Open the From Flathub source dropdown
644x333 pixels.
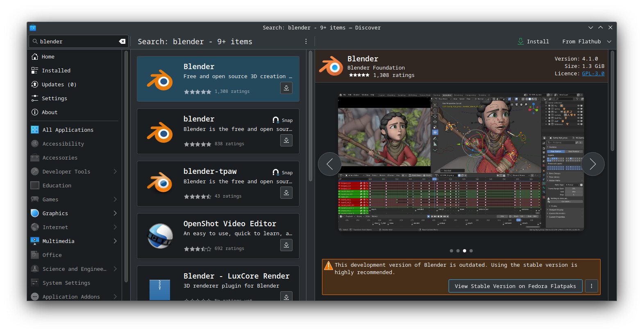[586, 42]
